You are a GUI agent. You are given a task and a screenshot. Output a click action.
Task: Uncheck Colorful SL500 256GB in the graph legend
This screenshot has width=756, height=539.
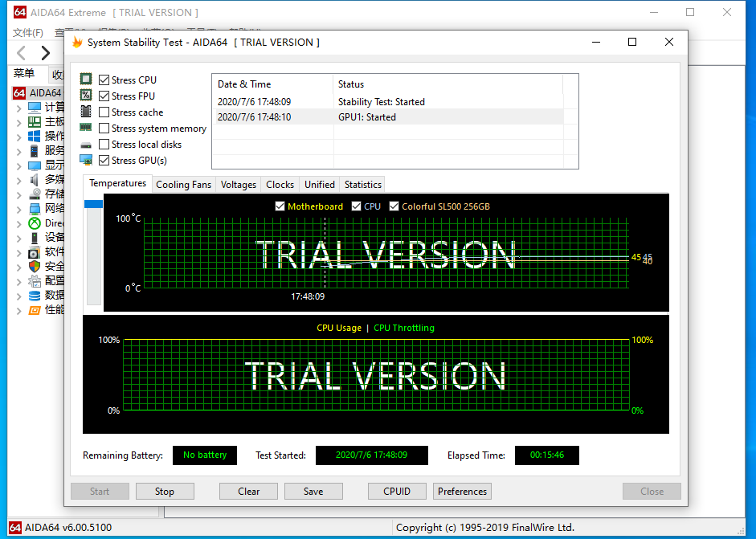pyautogui.click(x=394, y=206)
